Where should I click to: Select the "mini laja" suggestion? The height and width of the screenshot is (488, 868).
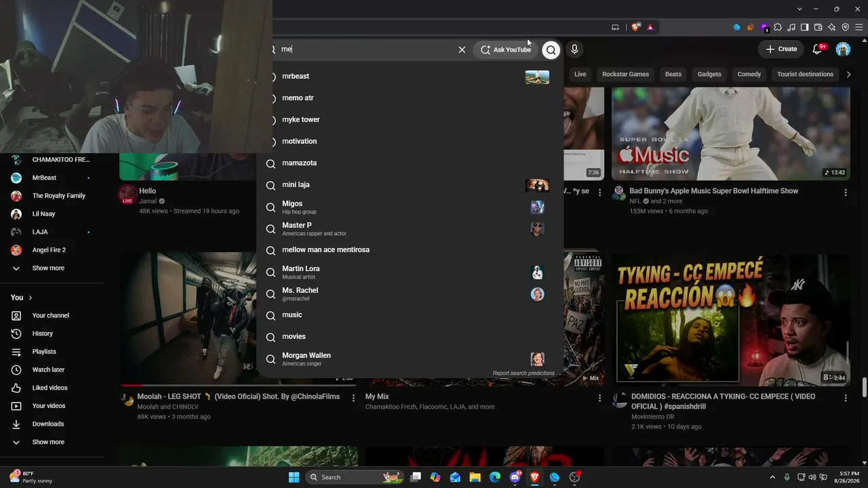tap(410, 184)
